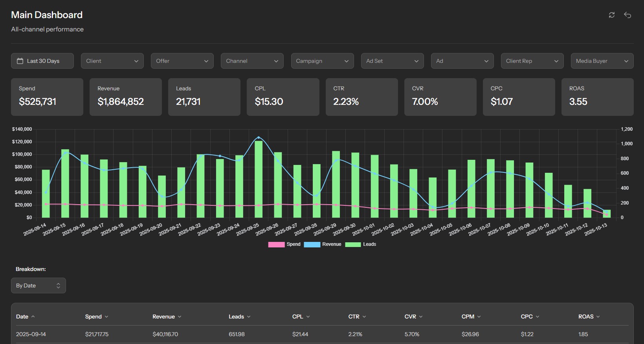The image size is (644, 344).
Task: Sort table by Revenue column header
Action: tap(167, 317)
